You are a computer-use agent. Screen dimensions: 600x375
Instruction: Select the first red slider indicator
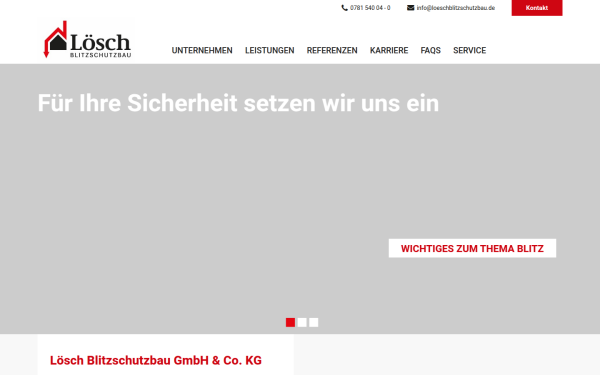click(290, 322)
